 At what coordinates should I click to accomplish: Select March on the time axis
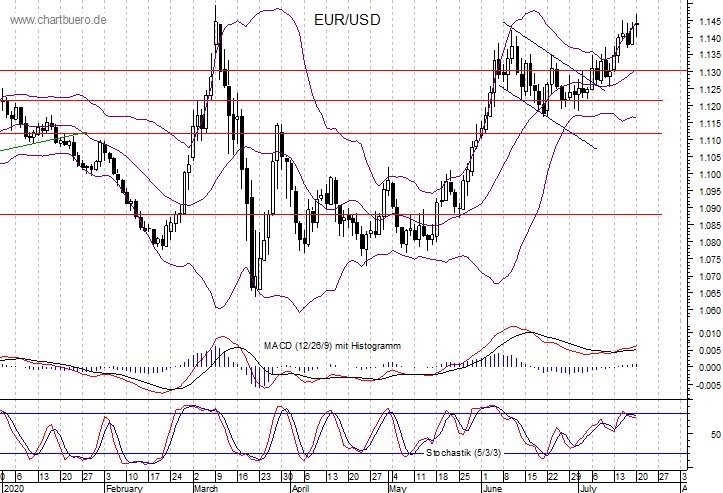(208, 488)
